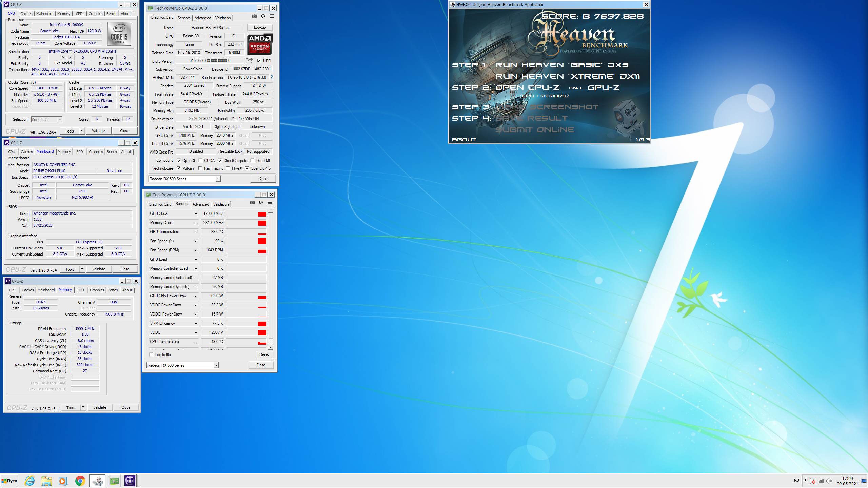
Task: Click the VRM Efficiency sensor history graph
Action: (246, 323)
